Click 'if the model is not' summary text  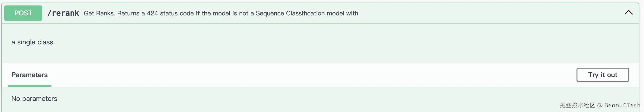pos(225,13)
